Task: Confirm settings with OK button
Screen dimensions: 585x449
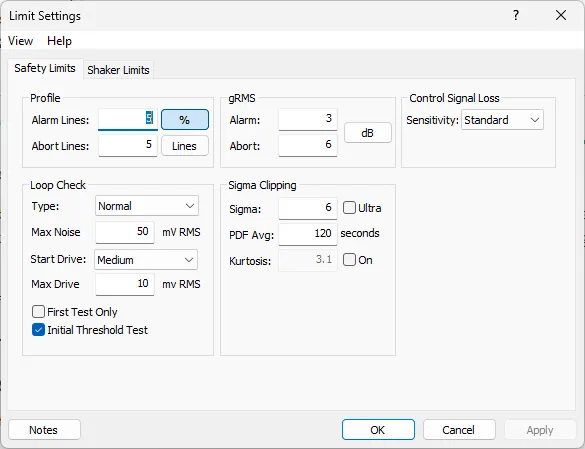Action: click(378, 430)
